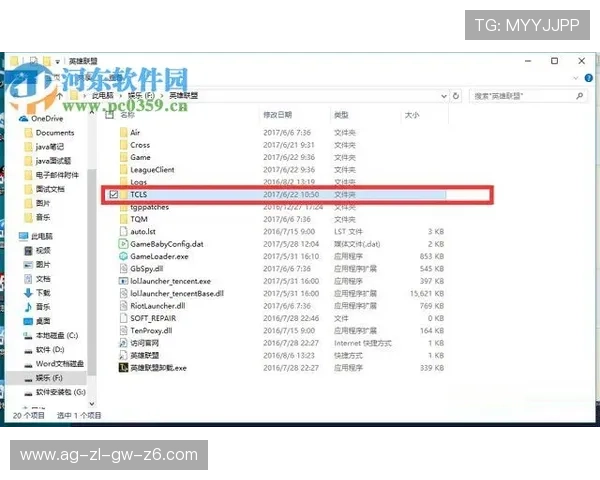Open 下载 downloads in navigation pane

(38, 293)
